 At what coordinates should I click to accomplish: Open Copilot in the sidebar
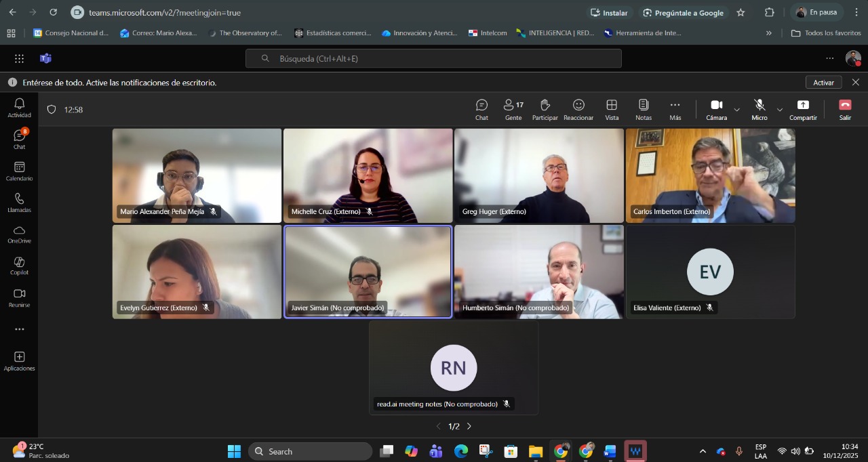point(19,266)
